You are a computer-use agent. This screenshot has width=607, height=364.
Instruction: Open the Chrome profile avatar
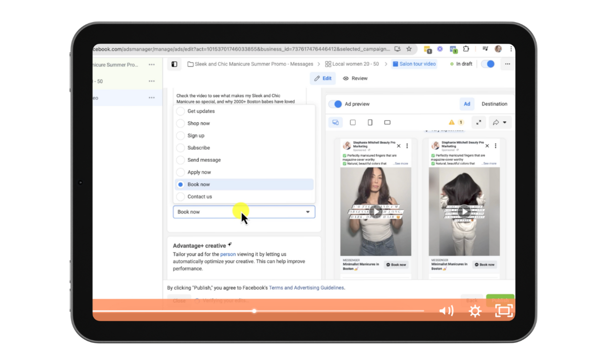[498, 49]
